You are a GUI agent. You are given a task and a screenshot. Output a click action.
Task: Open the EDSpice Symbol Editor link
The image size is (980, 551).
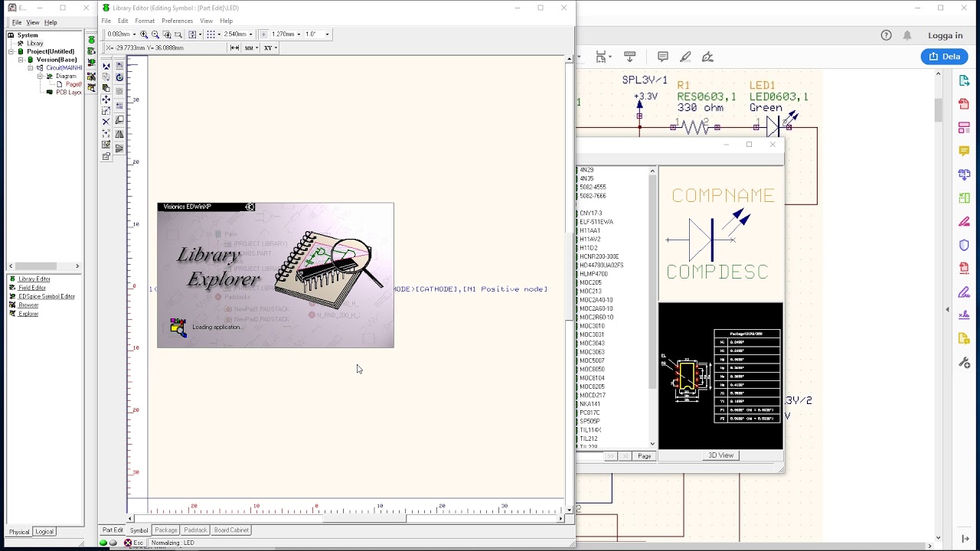pyautogui.click(x=47, y=296)
